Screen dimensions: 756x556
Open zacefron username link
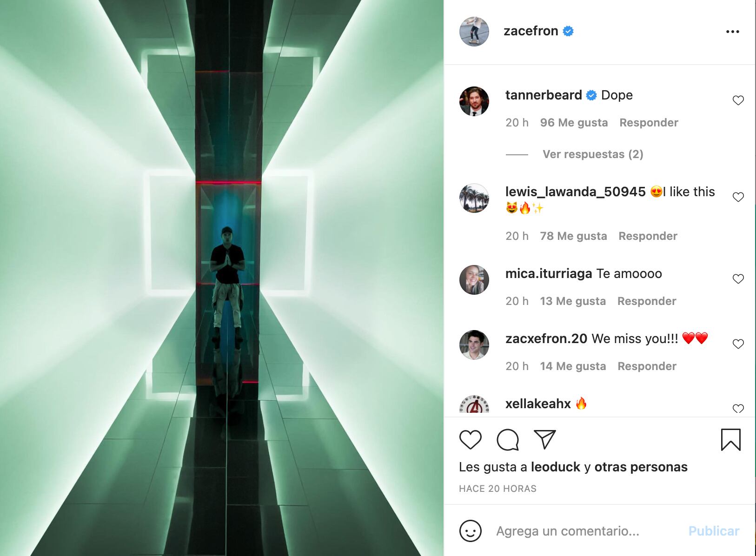531,31
